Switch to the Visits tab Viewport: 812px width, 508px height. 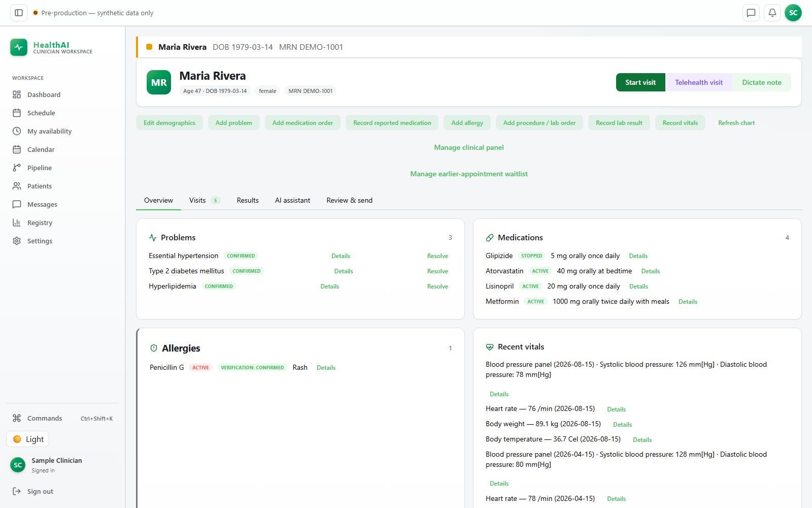click(x=205, y=200)
